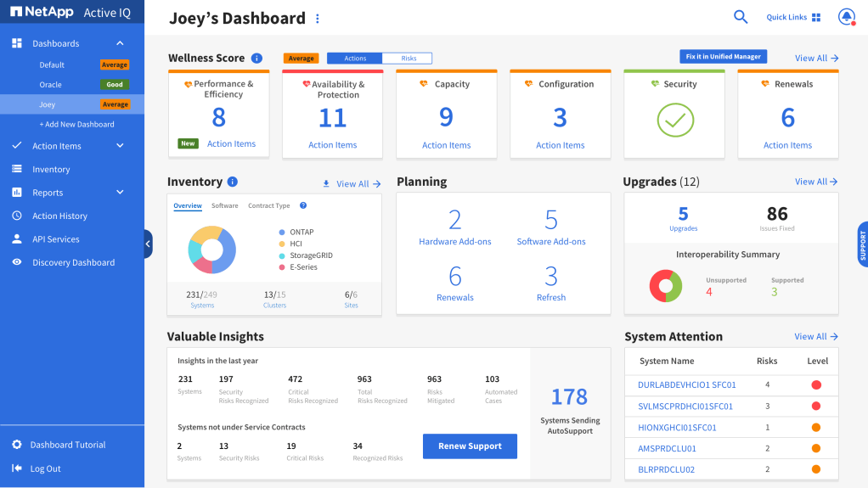Expand the Action Items menu chevron
The width and height of the screenshot is (868, 488).
(120, 146)
